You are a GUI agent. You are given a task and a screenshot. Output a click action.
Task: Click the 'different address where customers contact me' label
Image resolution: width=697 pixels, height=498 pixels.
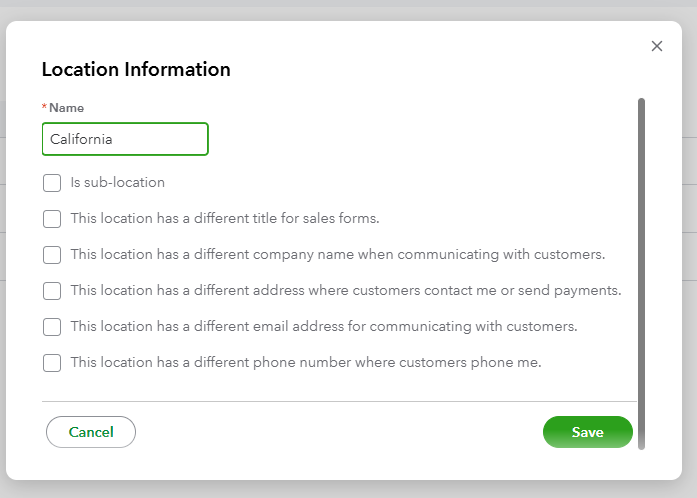(346, 291)
